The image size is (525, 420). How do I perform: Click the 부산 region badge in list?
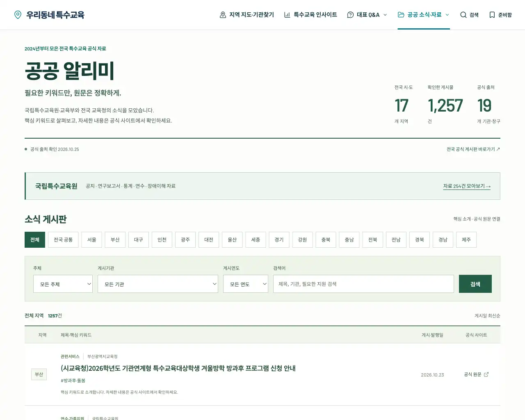(39, 374)
